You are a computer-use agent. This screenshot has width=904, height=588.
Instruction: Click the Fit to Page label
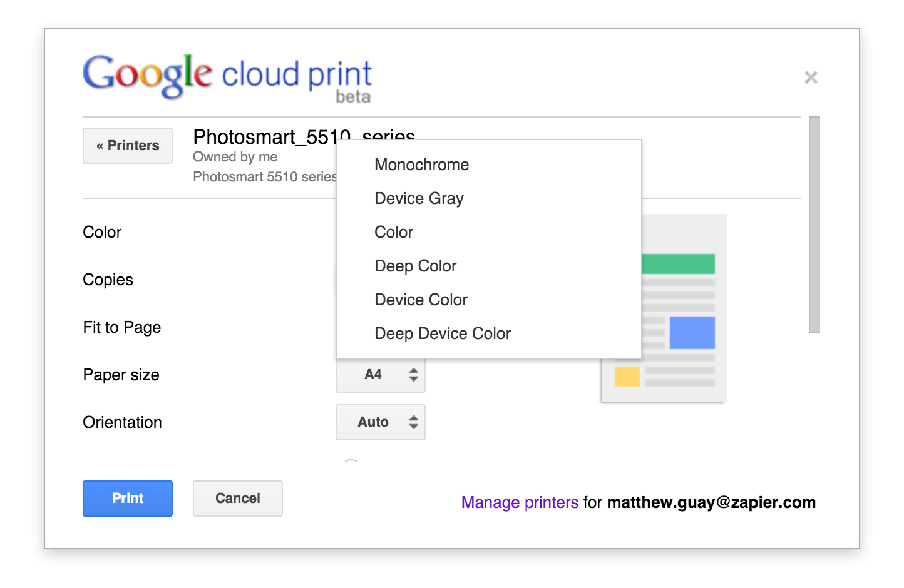pos(122,327)
